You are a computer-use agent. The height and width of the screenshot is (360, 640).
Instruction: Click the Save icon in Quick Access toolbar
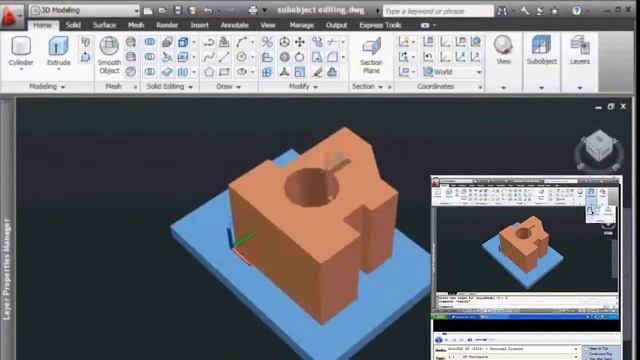click(178, 11)
